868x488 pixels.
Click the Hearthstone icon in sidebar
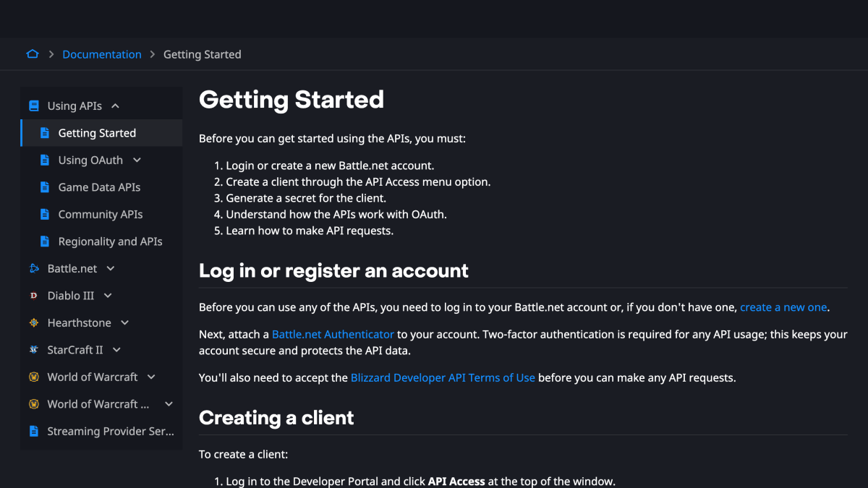tap(33, 322)
